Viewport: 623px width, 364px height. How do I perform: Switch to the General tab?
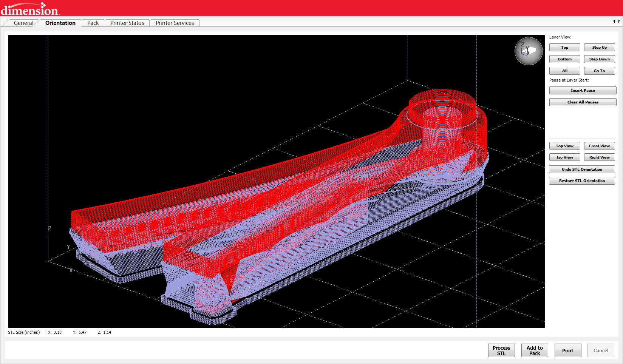[x=23, y=23]
